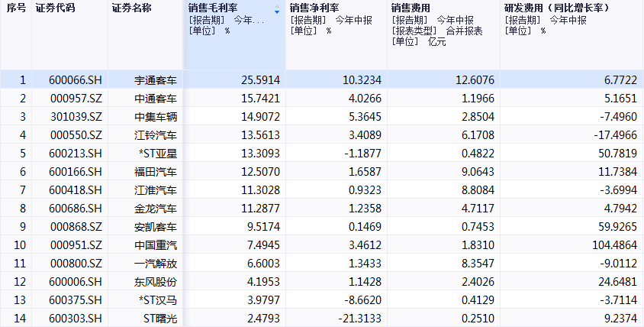Select the 宇通客车 row name cell

click(x=155, y=79)
